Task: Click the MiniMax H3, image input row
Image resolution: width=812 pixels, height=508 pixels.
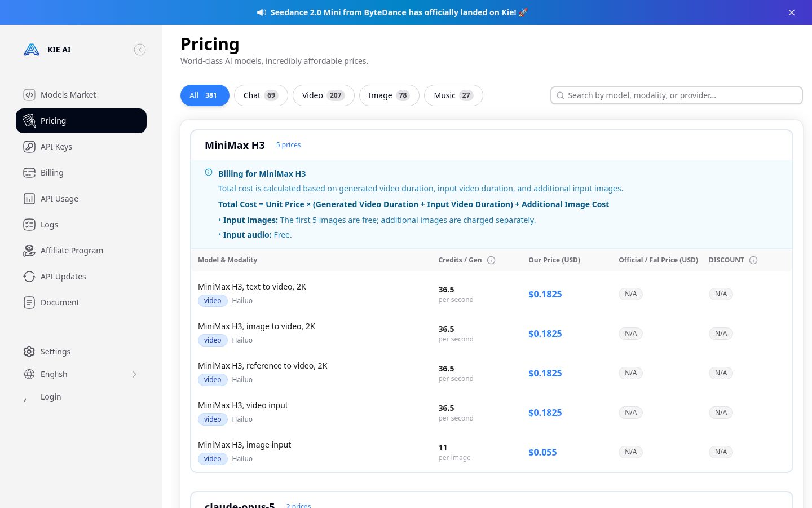Action: (x=492, y=452)
